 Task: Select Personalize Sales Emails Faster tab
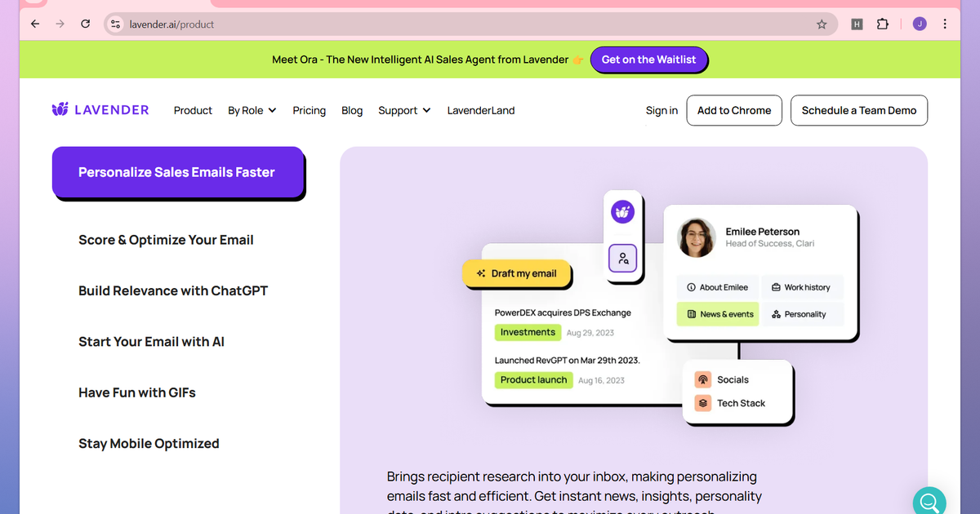(177, 172)
